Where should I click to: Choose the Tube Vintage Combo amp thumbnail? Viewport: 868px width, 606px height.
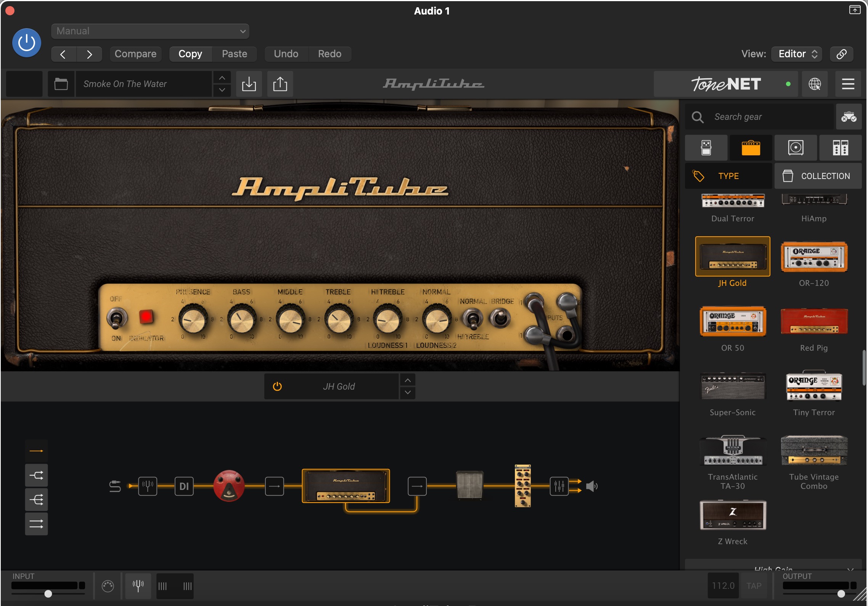tap(814, 450)
